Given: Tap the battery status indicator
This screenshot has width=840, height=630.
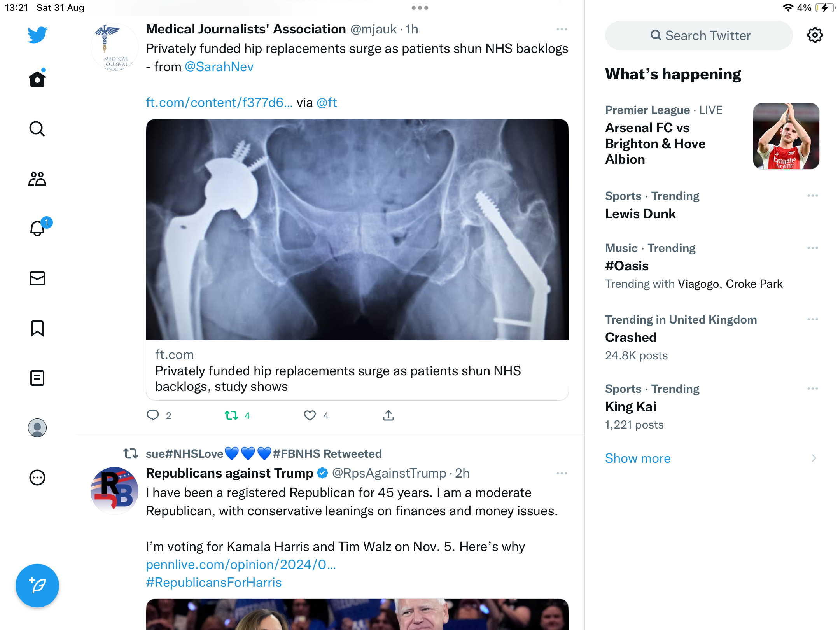Looking at the screenshot, I should [x=825, y=8].
